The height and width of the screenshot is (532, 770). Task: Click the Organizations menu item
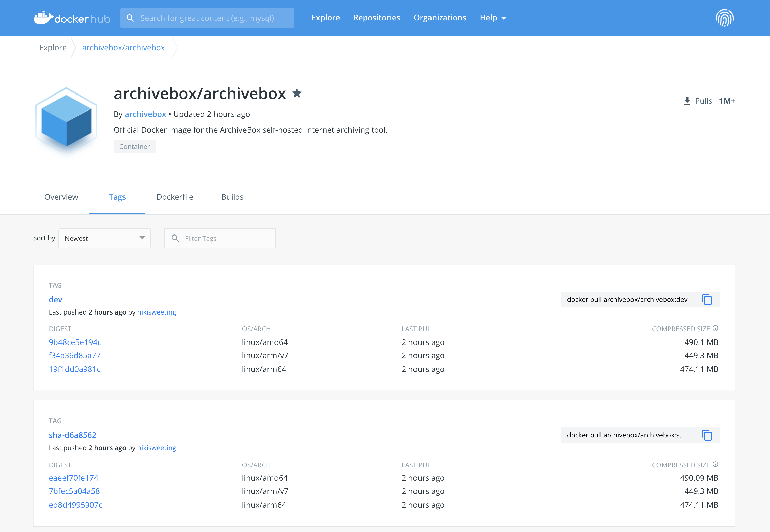[440, 18]
